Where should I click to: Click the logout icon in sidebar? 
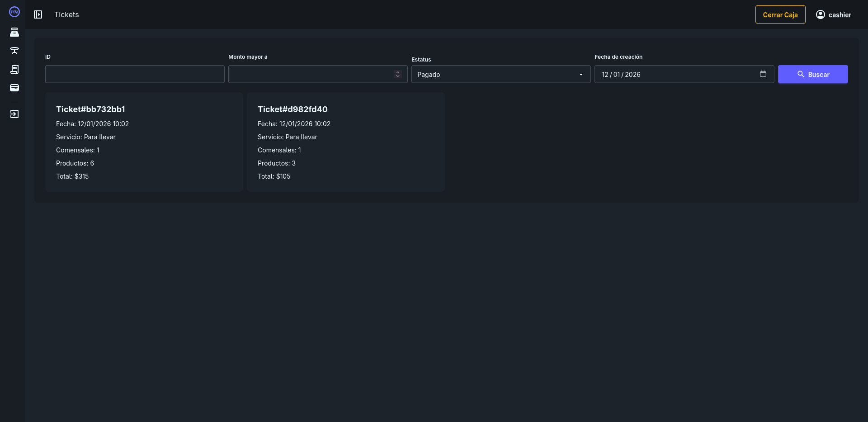[x=14, y=114]
